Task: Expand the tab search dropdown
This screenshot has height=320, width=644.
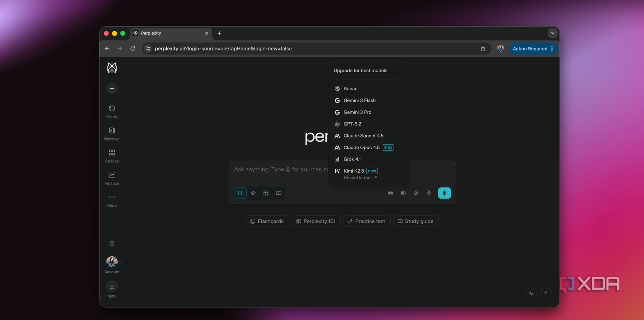Action: [x=552, y=33]
